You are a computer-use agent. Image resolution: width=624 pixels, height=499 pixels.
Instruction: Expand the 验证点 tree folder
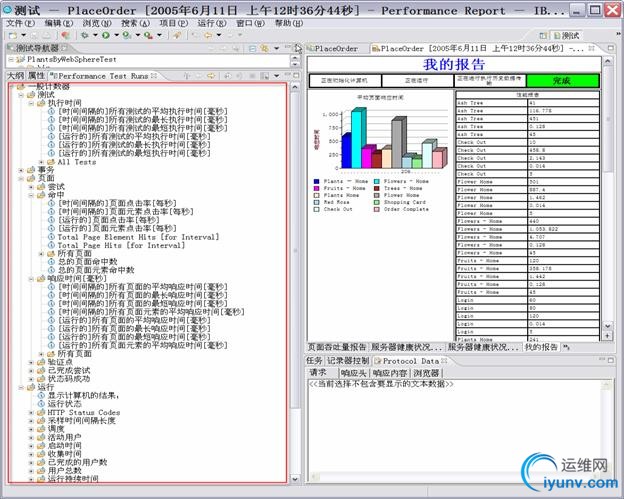pyautogui.click(x=31, y=362)
